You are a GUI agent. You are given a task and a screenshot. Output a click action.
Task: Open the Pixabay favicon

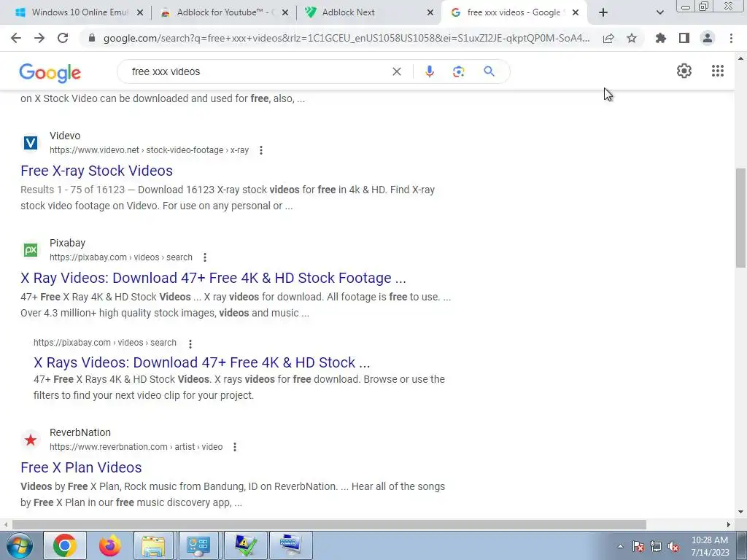(x=31, y=250)
